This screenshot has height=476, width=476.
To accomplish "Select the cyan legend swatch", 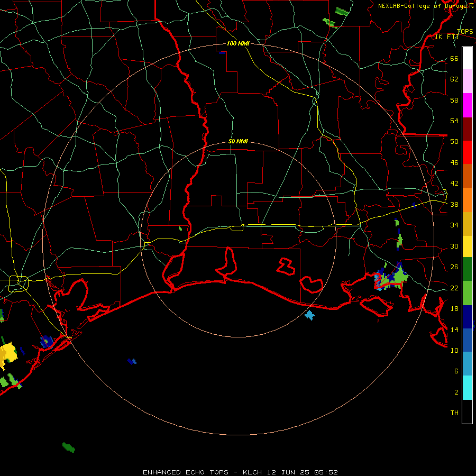I will coord(467,388).
